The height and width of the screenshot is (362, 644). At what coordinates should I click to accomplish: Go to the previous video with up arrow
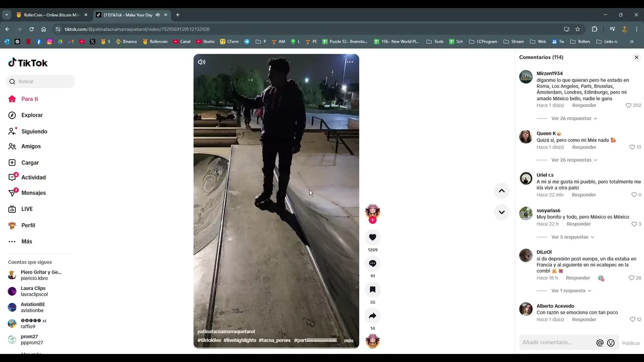502,191
